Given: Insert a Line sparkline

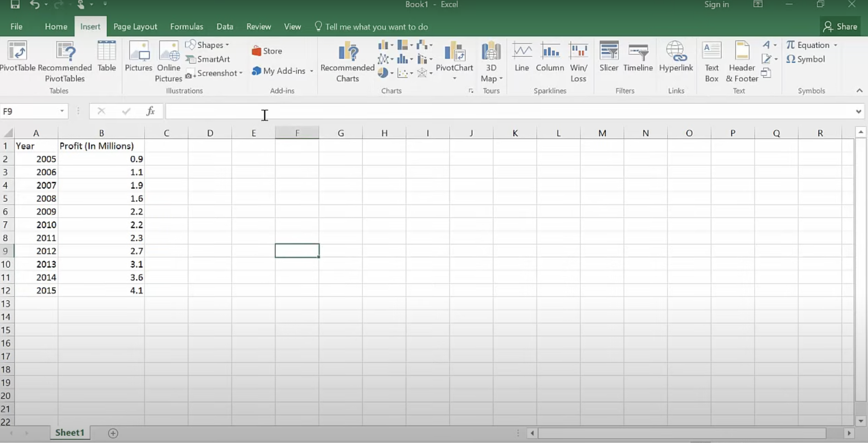Looking at the screenshot, I should [x=522, y=57].
